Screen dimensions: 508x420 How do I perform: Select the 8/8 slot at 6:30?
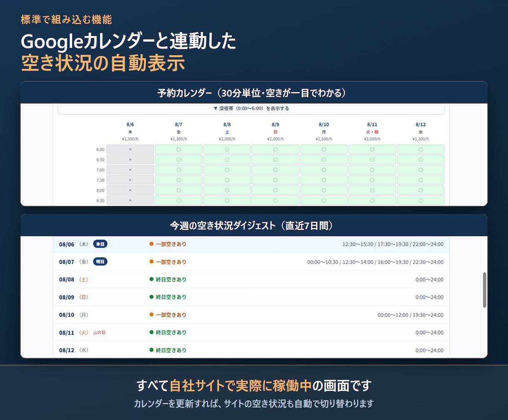point(227,160)
